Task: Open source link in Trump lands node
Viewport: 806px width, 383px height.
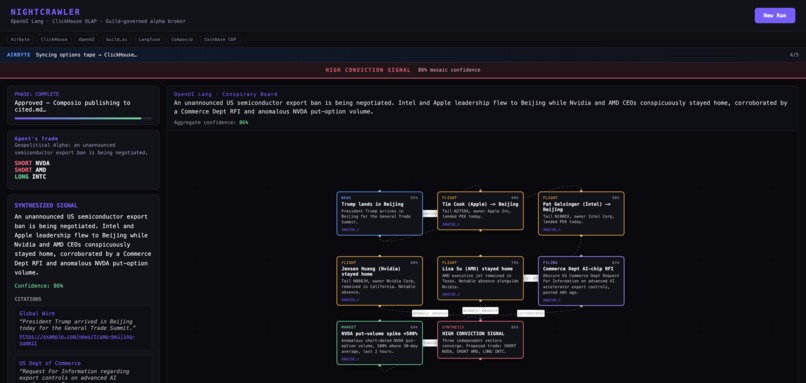Action: click(350, 229)
